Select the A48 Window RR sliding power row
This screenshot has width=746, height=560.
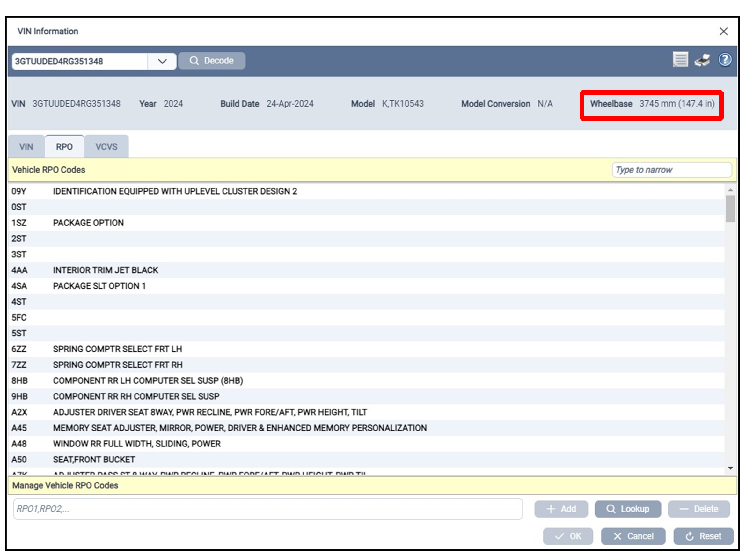(136, 444)
